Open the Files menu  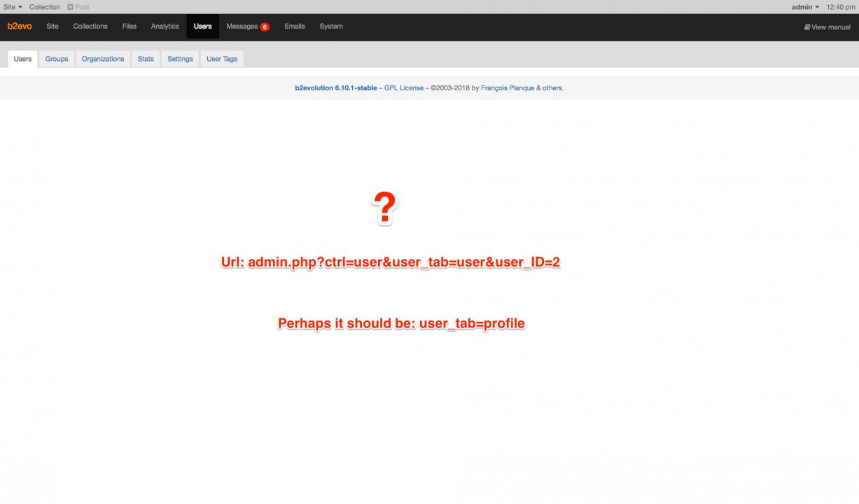tap(130, 27)
